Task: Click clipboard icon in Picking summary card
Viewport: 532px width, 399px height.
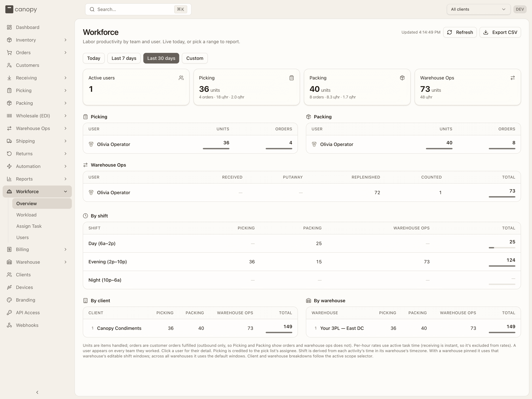Action: 291,78
